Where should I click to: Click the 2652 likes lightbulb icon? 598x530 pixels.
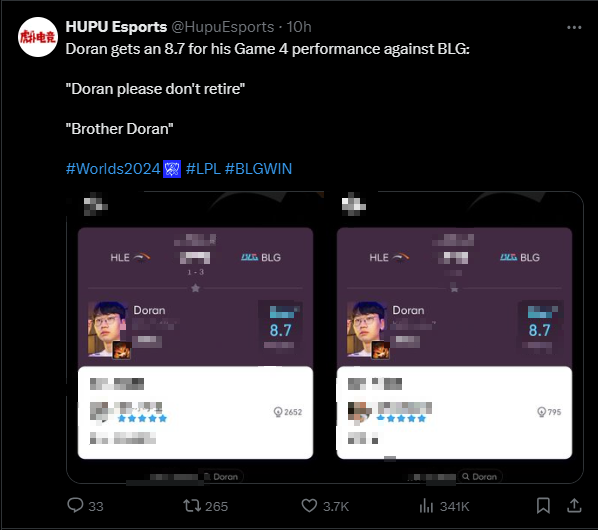coord(278,412)
